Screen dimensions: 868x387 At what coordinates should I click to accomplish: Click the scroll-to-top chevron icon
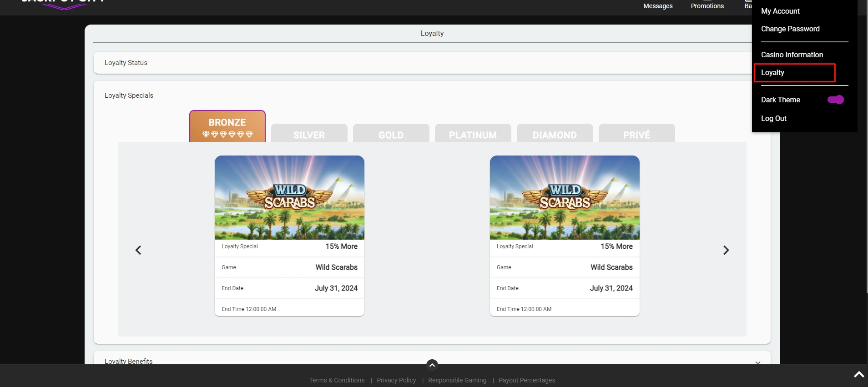(859, 375)
